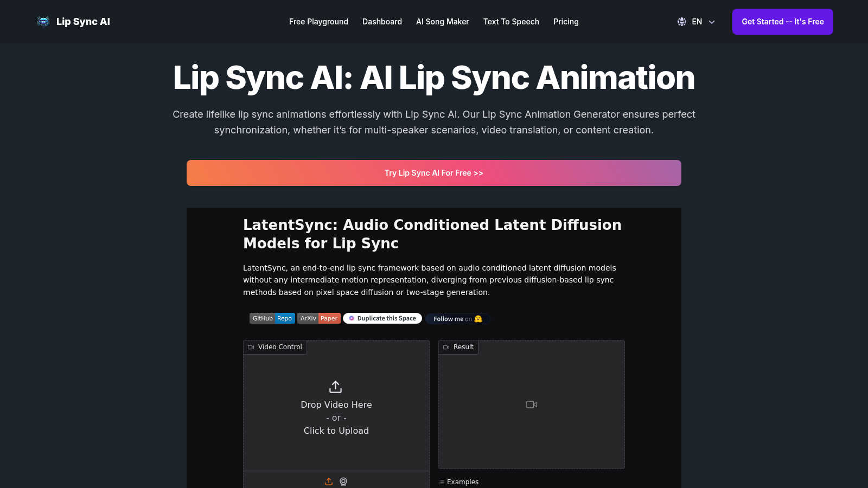This screenshot has height=488, width=868.
Task: Click the Result label camera icon
Action: coord(446,347)
